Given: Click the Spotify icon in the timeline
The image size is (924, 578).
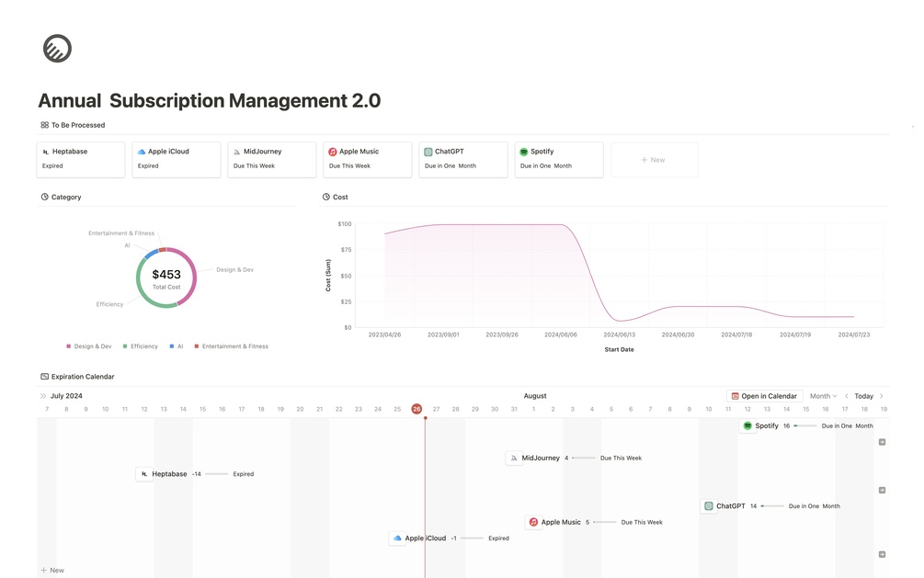Looking at the screenshot, I should coord(747,426).
